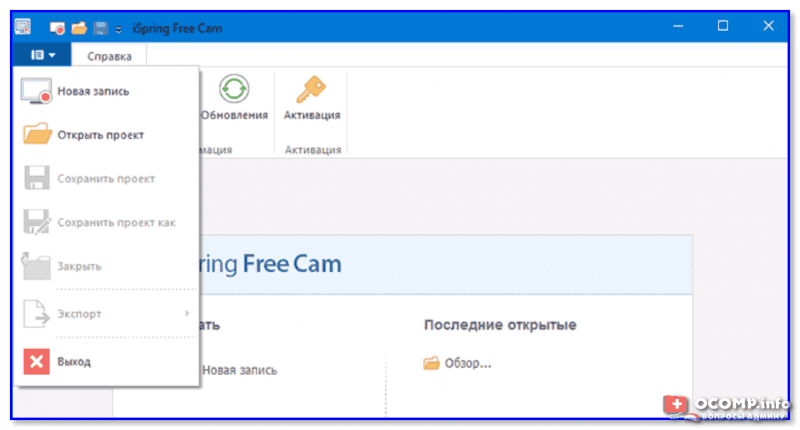The width and height of the screenshot is (800, 430).
Task: Click the Обзор... link
Action: click(468, 363)
